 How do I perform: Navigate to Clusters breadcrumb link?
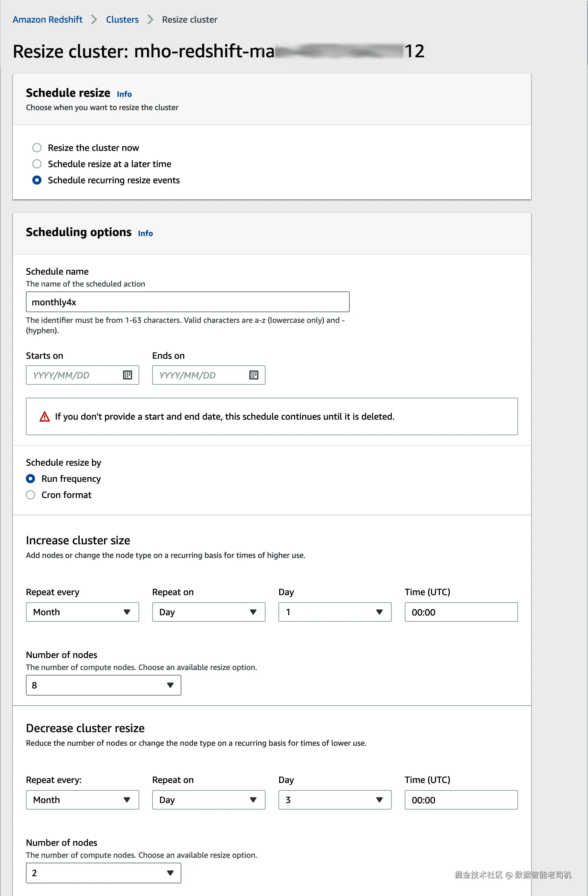click(122, 19)
